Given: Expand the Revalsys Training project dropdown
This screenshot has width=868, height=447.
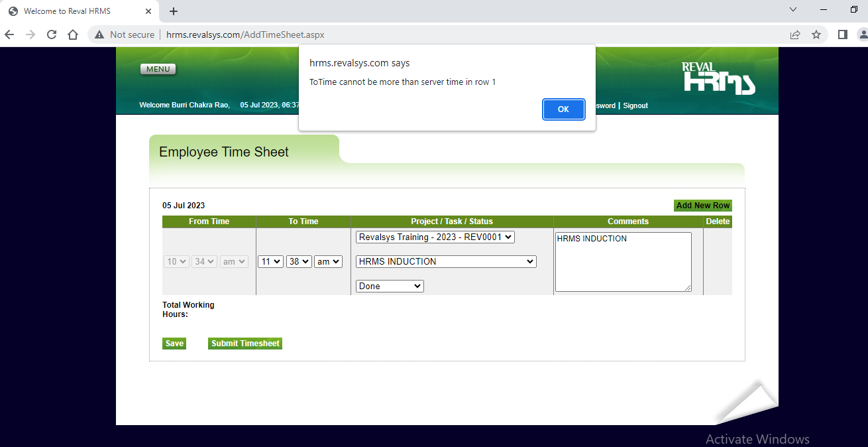Looking at the screenshot, I should (x=435, y=237).
